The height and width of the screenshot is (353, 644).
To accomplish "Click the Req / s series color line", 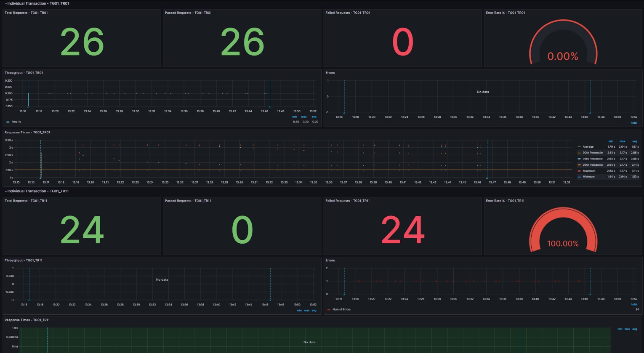I will (8, 122).
